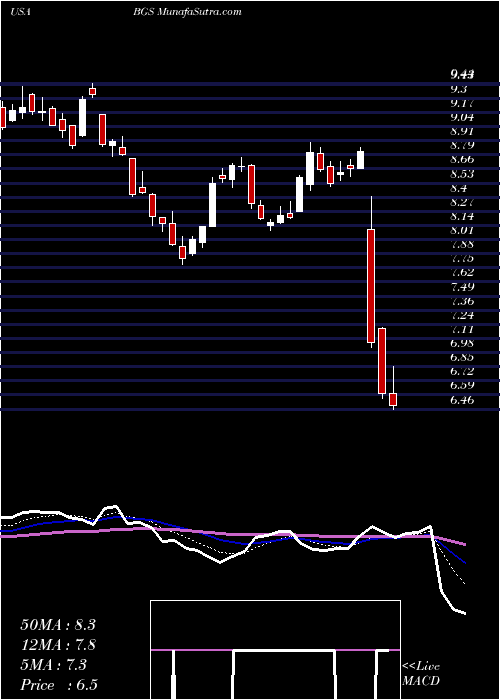Click the <<Live MACD label
This screenshot has height=700, width=500.
point(421,674)
